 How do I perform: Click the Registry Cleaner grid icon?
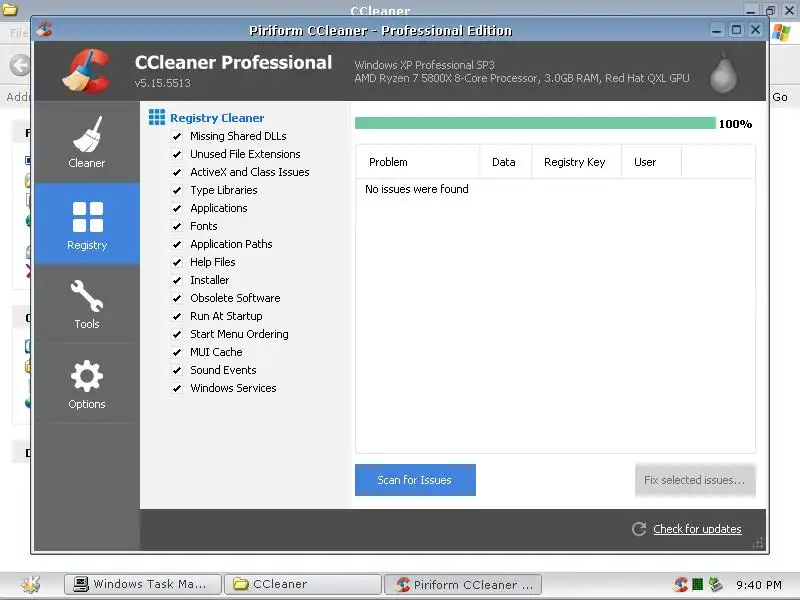pyautogui.click(x=157, y=117)
